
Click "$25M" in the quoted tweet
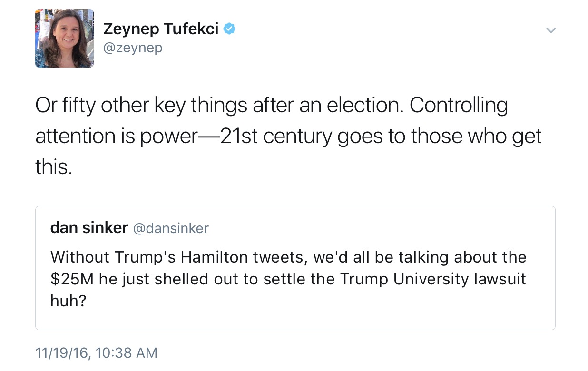(72, 279)
